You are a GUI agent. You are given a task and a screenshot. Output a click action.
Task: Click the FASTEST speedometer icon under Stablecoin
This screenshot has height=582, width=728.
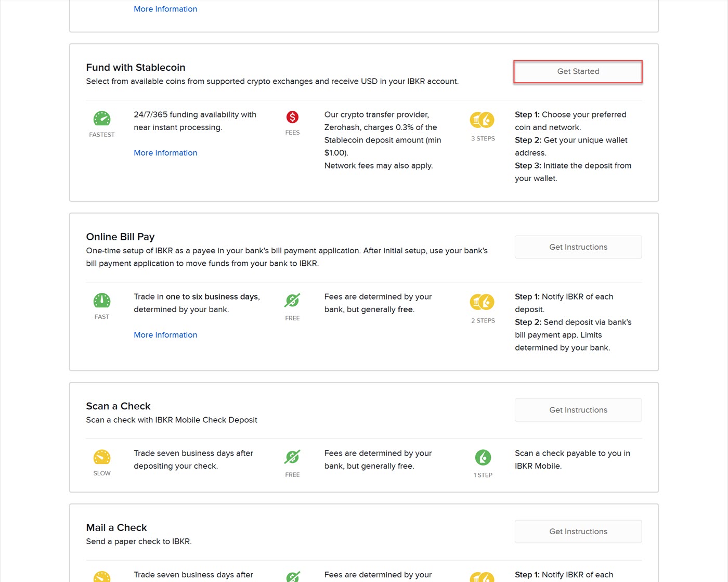[102, 119]
